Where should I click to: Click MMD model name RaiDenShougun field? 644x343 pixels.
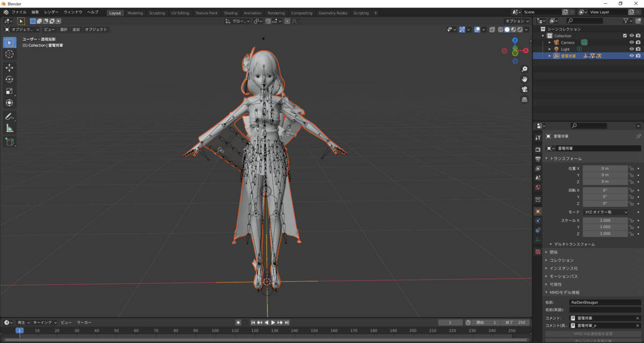[x=605, y=302]
